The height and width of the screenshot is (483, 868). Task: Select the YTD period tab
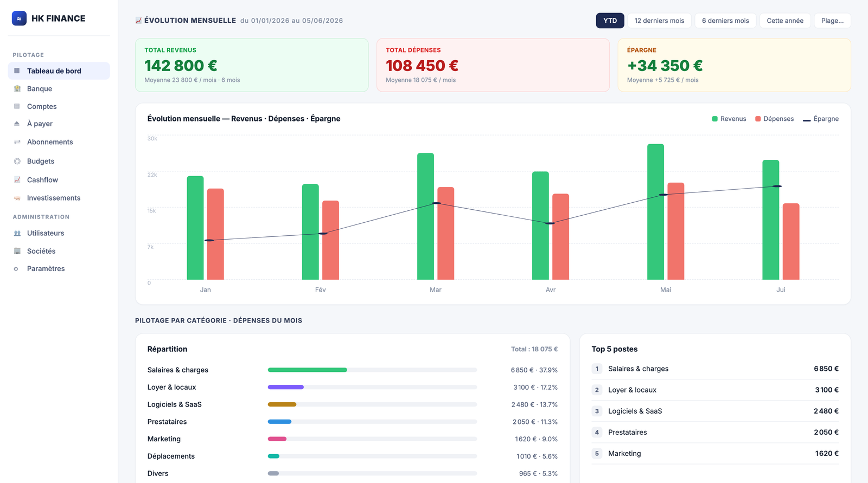(x=610, y=21)
